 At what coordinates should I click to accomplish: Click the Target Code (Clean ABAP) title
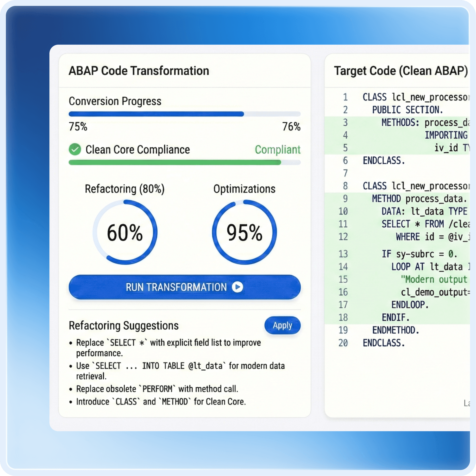click(401, 71)
